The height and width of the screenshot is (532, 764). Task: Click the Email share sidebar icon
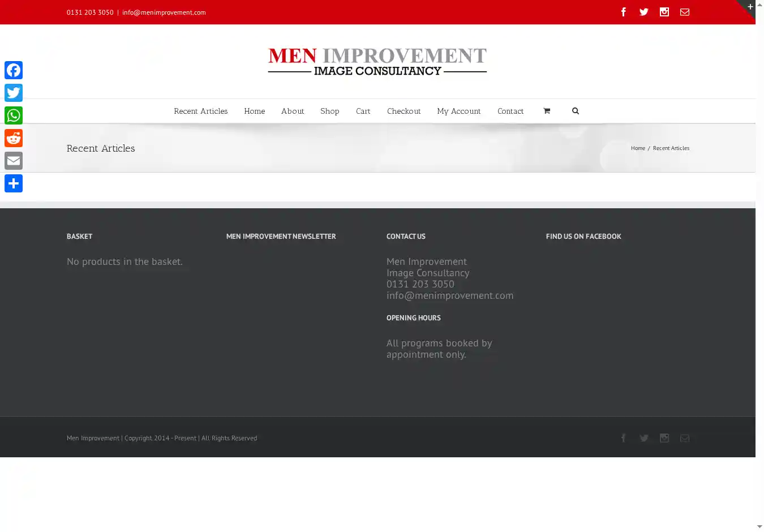click(x=14, y=161)
